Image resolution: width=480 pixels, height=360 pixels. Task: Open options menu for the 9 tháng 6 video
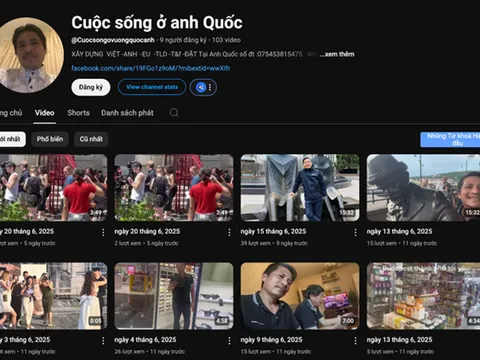click(x=355, y=340)
